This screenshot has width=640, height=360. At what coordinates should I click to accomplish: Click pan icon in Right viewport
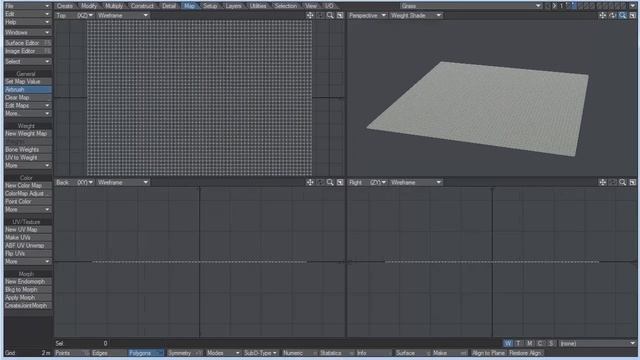602,182
